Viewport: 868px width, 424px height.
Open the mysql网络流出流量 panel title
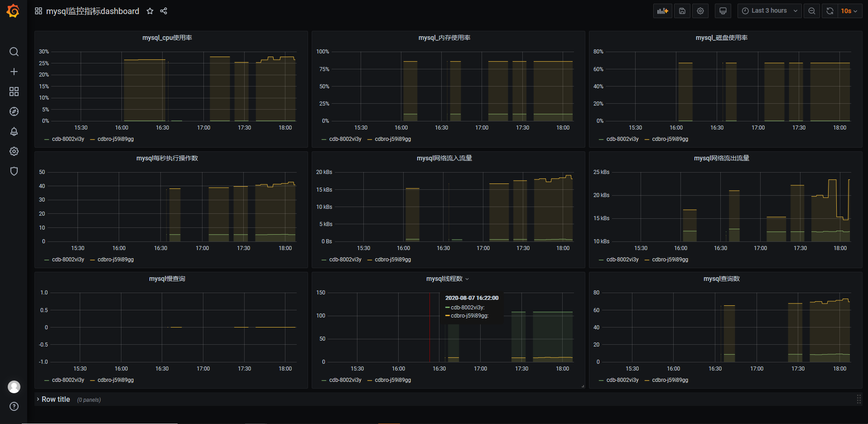click(722, 158)
